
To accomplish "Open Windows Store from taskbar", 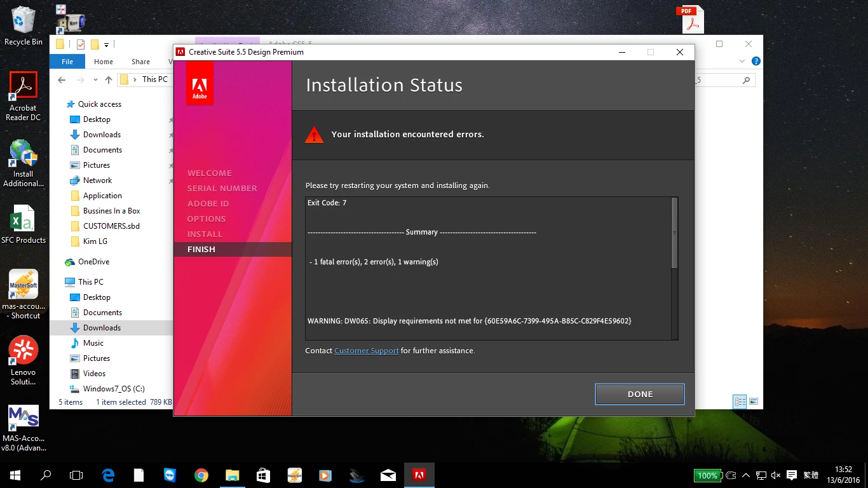I will (x=263, y=475).
